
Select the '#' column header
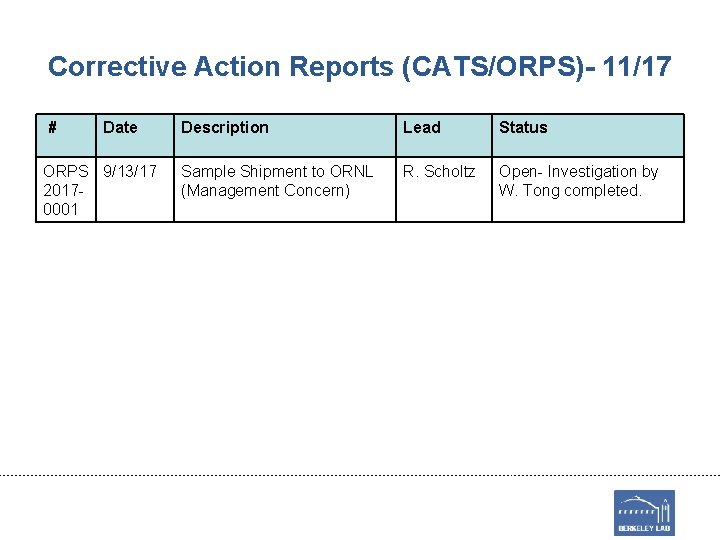coord(66,135)
